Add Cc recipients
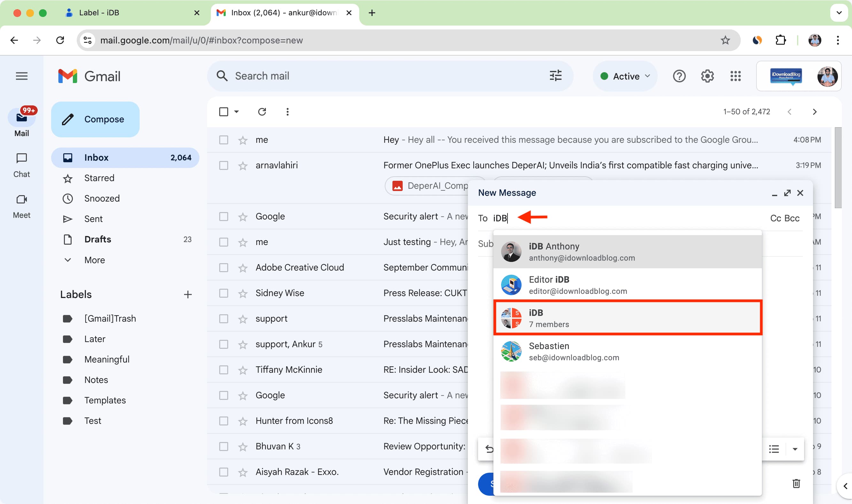The image size is (852, 504). (x=775, y=218)
